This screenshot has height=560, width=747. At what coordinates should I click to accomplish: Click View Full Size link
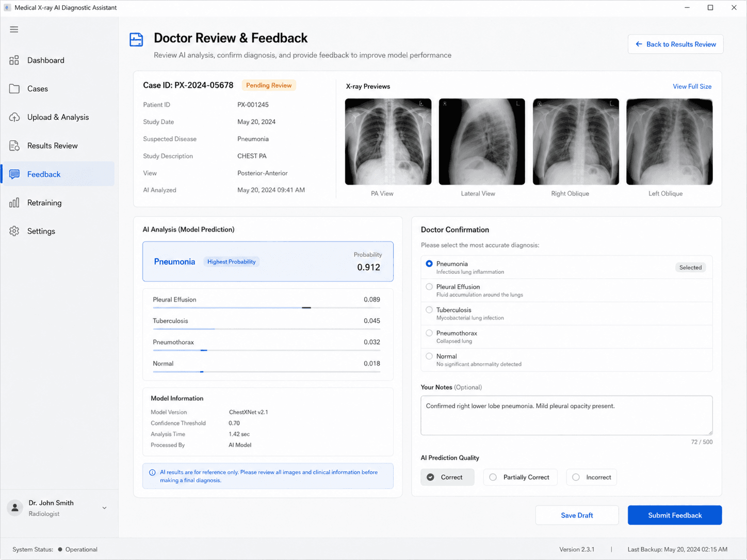[x=692, y=87]
